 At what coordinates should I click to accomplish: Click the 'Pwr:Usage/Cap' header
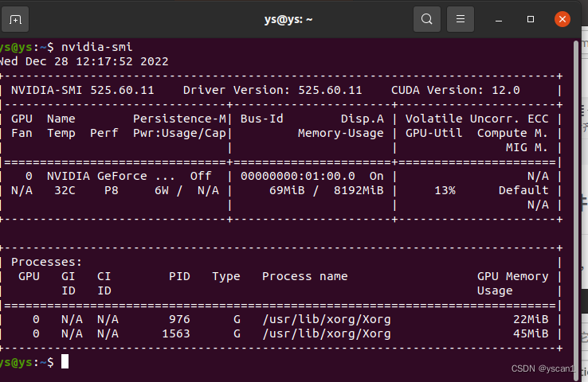179,134
